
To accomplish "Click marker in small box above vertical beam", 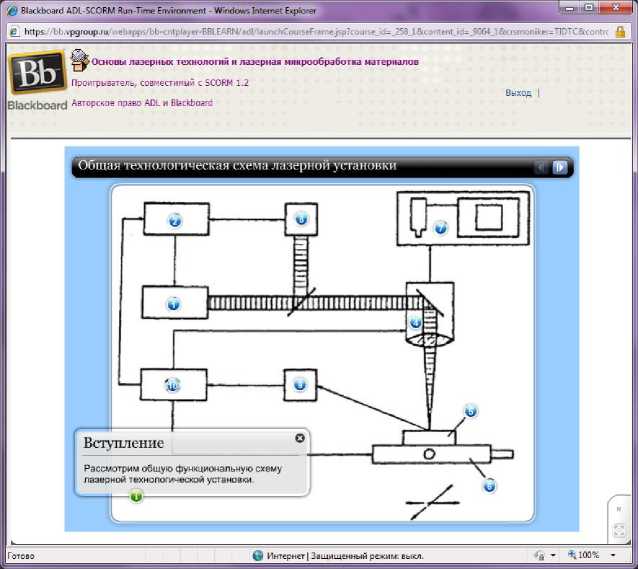I will pos(302,219).
